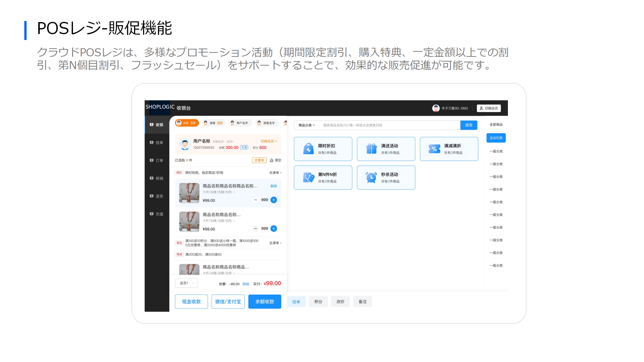Click the 明细 discount detail link
This screenshot has width=644, height=362.
pos(246,284)
